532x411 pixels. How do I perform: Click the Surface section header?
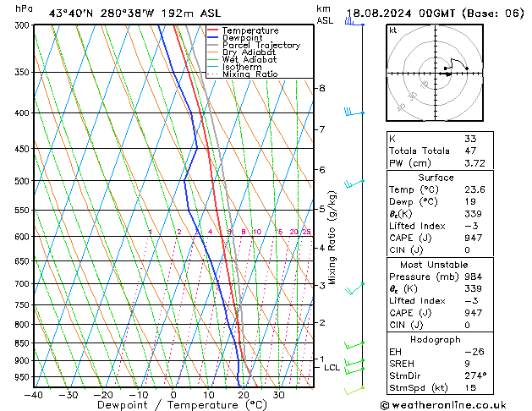[436, 178]
